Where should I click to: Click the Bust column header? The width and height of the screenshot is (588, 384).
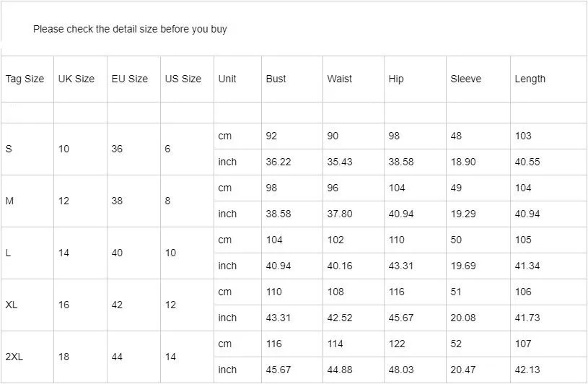pos(276,79)
